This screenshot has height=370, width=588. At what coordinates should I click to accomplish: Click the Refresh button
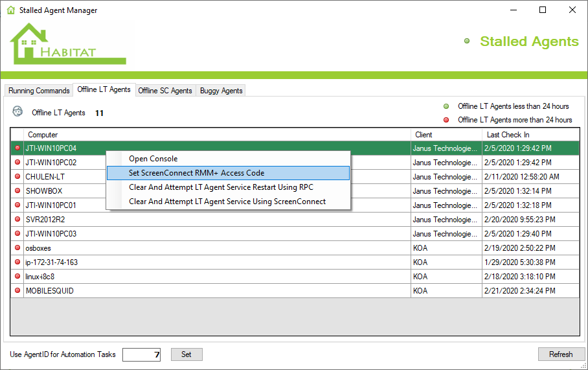[x=560, y=354]
